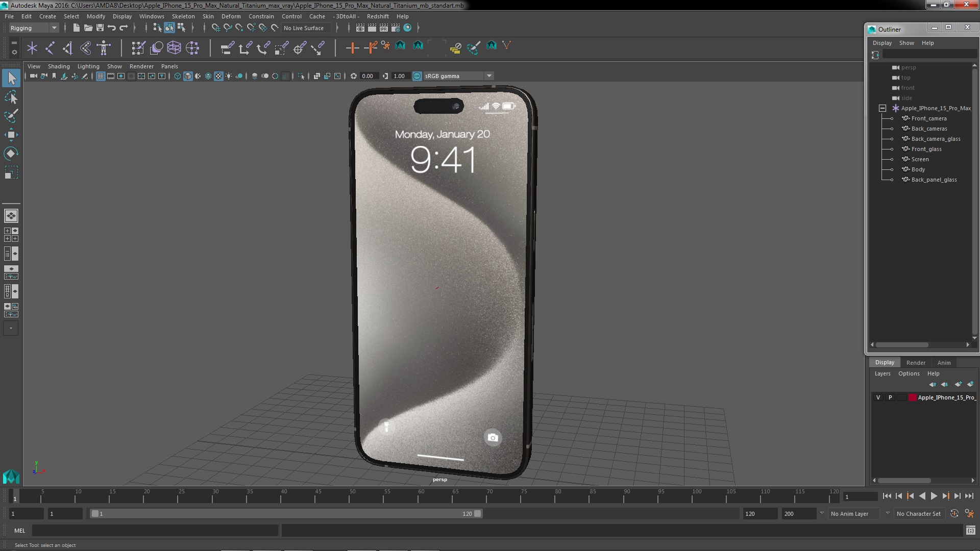Image resolution: width=980 pixels, height=551 pixels.
Task: Open the Script Editor icon
Action: pos(970,531)
